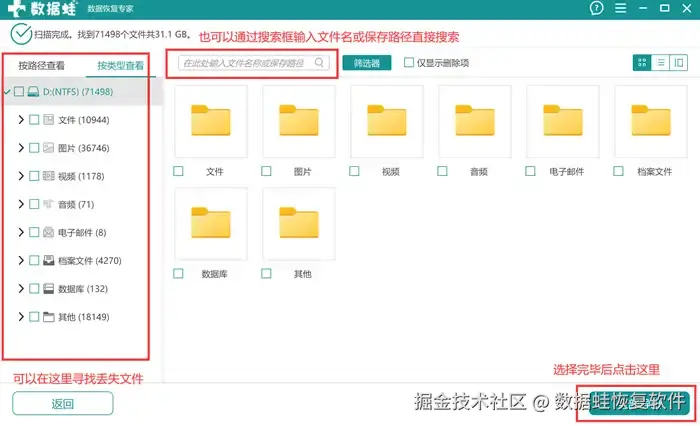Open the help question mark icon
The width and height of the screenshot is (700, 426).
(596, 8)
